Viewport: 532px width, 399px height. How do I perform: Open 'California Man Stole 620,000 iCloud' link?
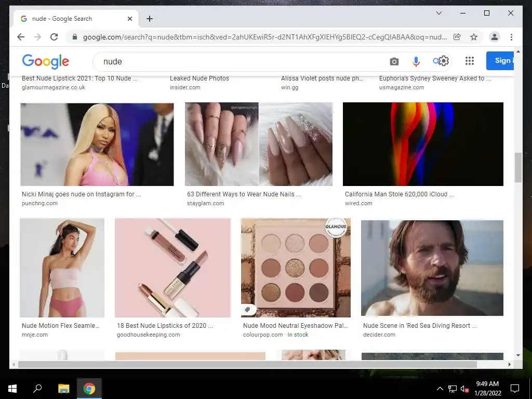(x=400, y=194)
